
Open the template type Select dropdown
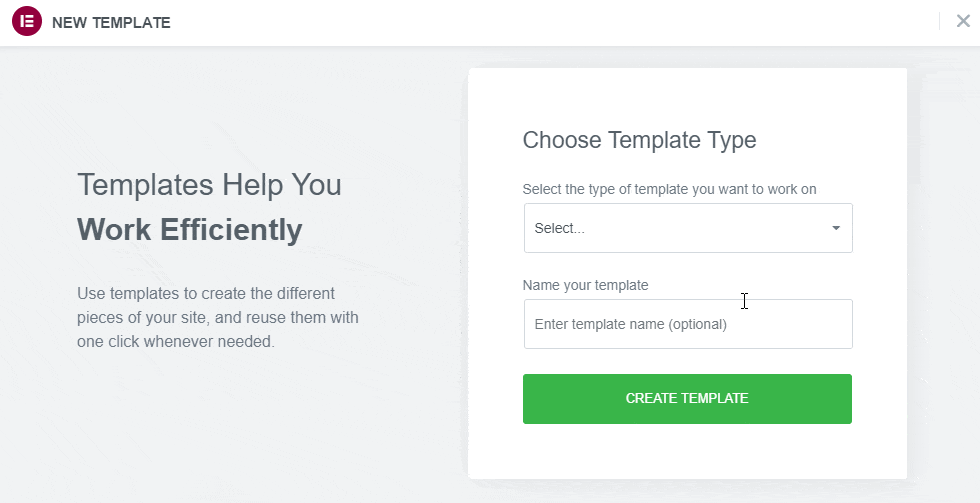click(688, 228)
